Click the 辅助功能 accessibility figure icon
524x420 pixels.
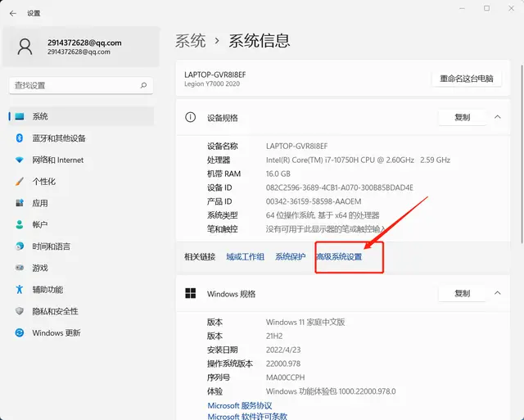click(20, 289)
